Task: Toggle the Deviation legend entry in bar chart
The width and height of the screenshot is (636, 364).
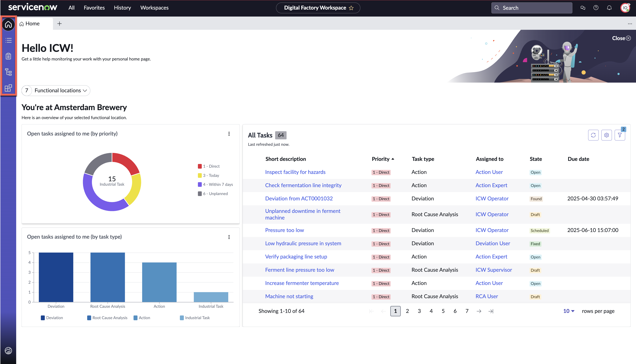Action: (x=52, y=318)
